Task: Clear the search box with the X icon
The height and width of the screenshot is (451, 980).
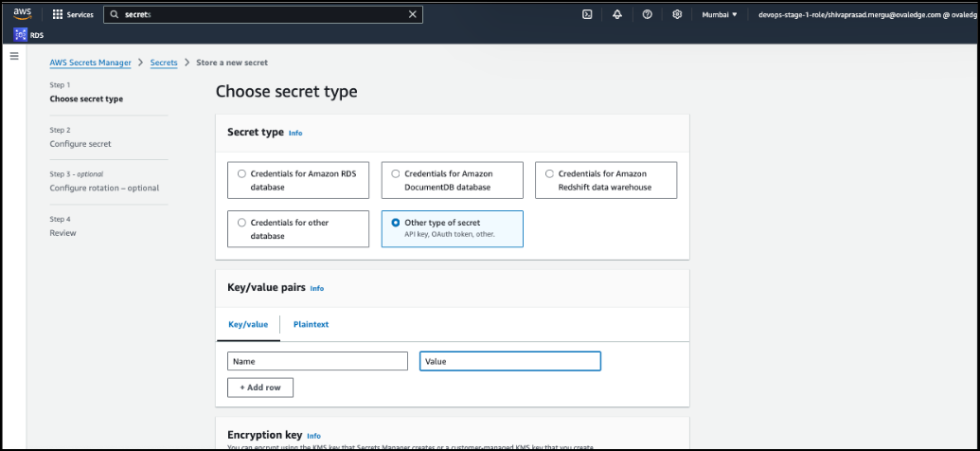Action: click(x=412, y=15)
